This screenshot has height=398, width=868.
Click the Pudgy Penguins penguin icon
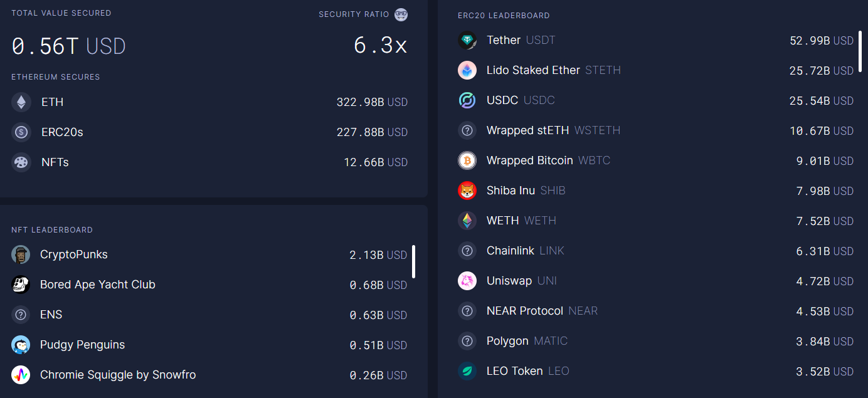pos(21,345)
